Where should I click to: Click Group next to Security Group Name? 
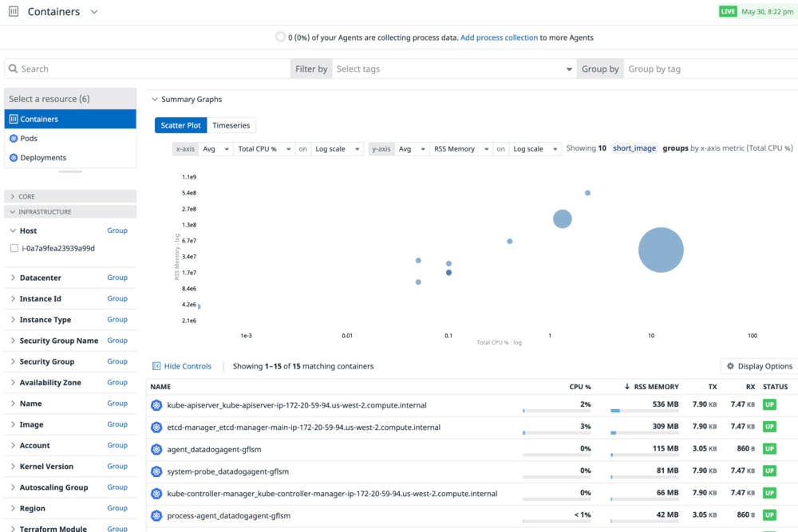(117, 341)
